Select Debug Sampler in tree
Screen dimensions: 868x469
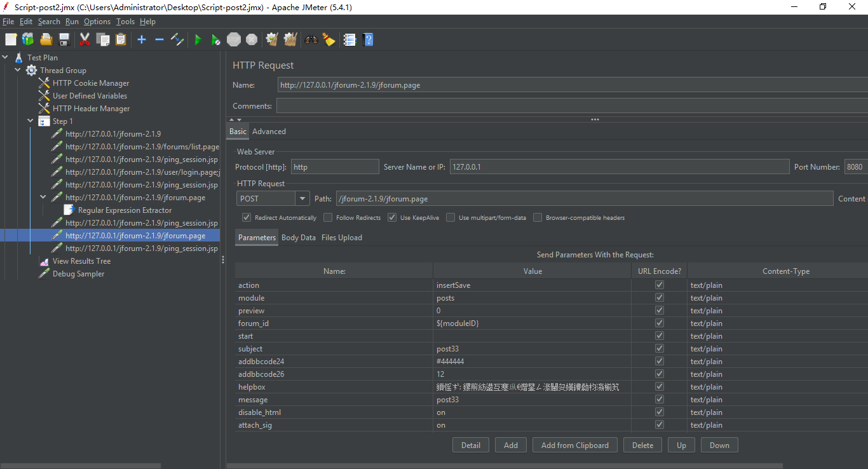coord(78,274)
